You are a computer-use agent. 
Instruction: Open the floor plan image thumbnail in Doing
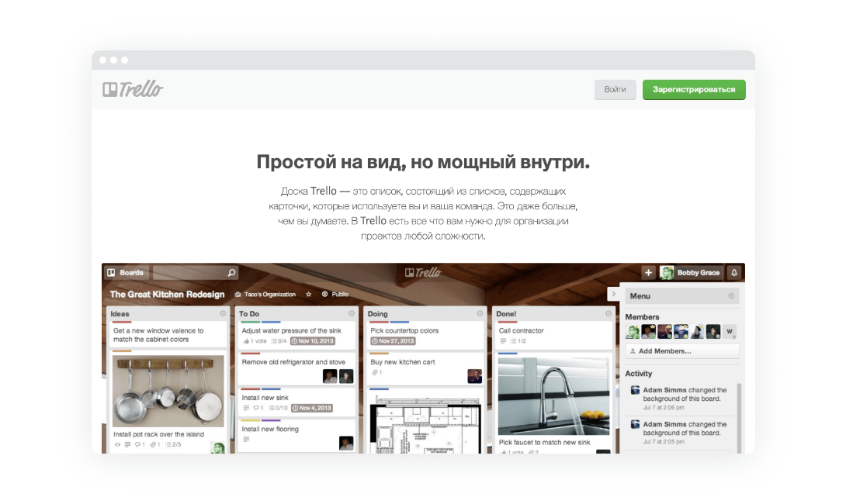tap(425, 425)
